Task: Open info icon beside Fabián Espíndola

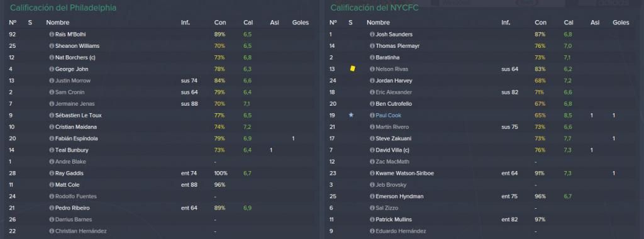Action: point(52,138)
